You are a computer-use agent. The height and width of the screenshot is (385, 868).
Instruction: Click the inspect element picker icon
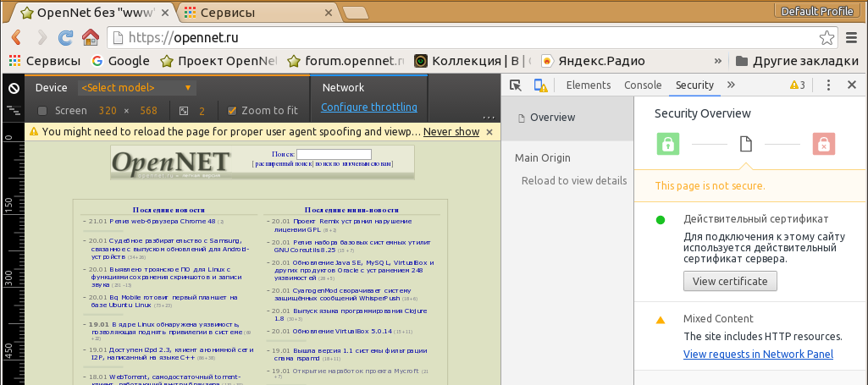click(x=515, y=85)
